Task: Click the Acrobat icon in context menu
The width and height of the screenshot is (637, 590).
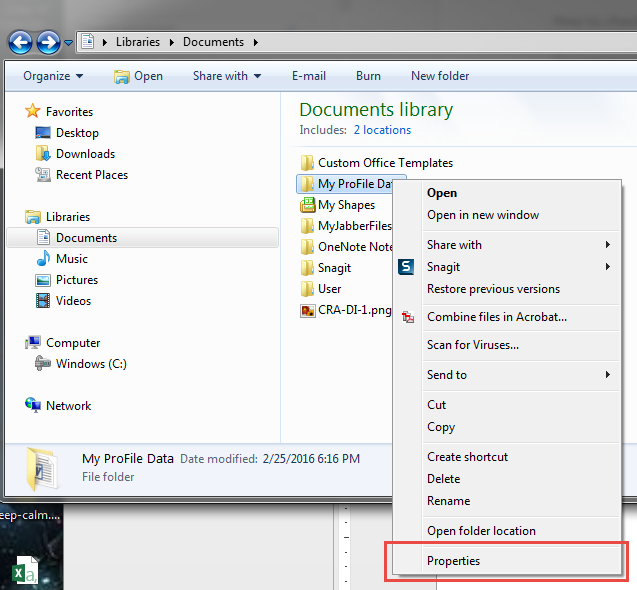Action: [x=407, y=317]
